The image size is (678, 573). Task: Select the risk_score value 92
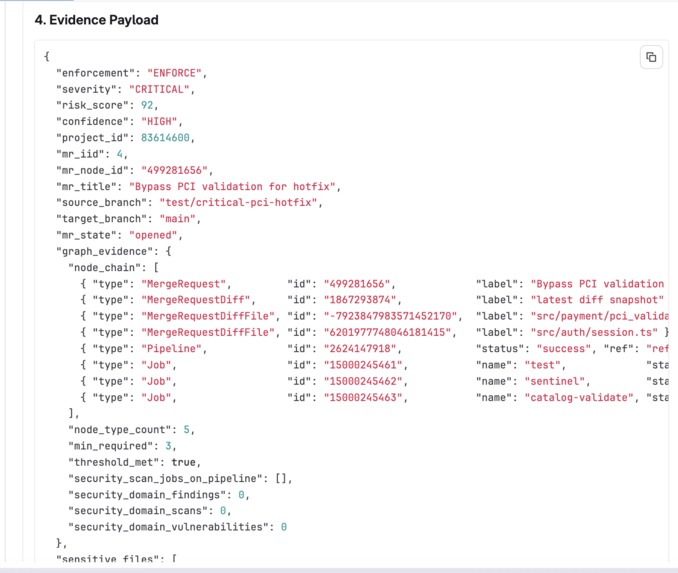(147, 106)
